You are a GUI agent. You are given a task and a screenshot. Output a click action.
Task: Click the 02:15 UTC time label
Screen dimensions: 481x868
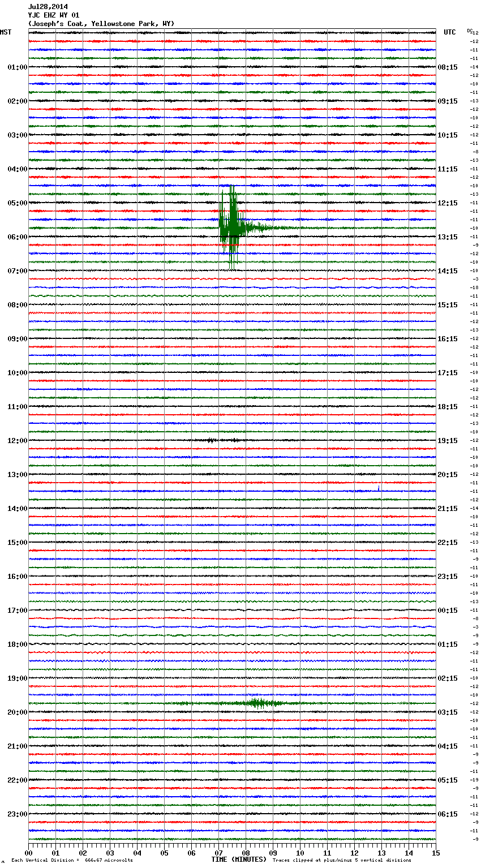click(x=448, y=678)
